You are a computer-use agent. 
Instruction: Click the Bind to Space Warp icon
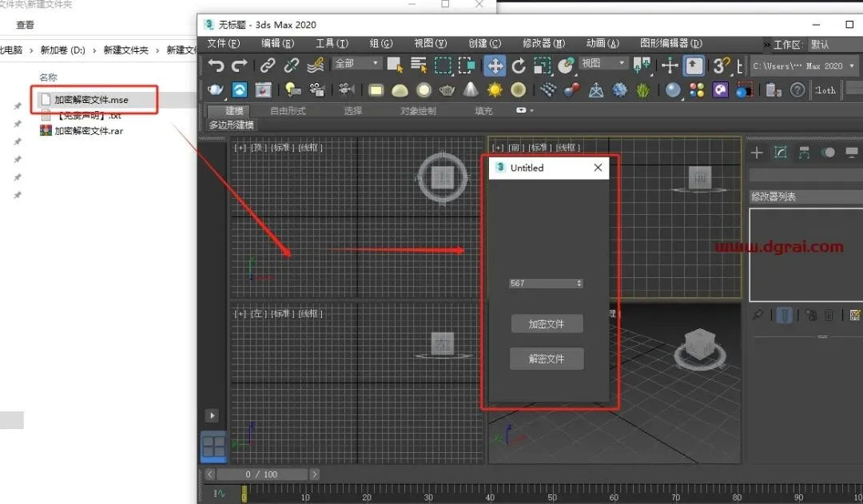[x=316, y=65]
